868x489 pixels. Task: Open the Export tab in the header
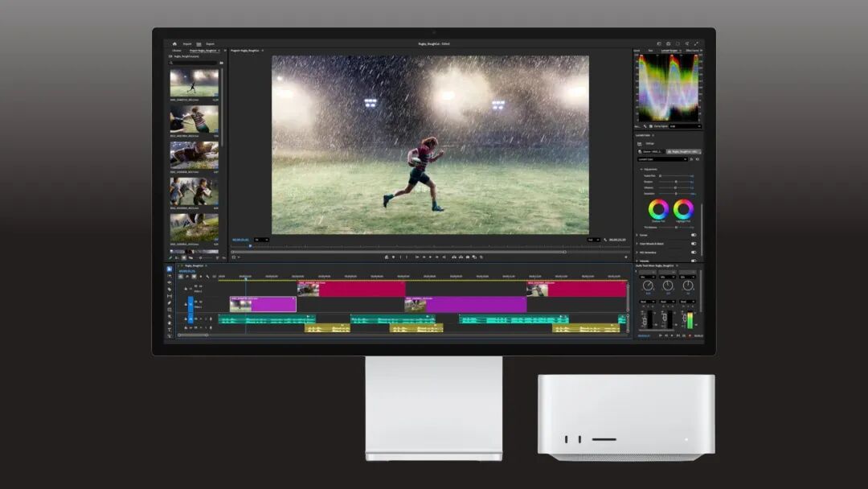click(211, 43)
